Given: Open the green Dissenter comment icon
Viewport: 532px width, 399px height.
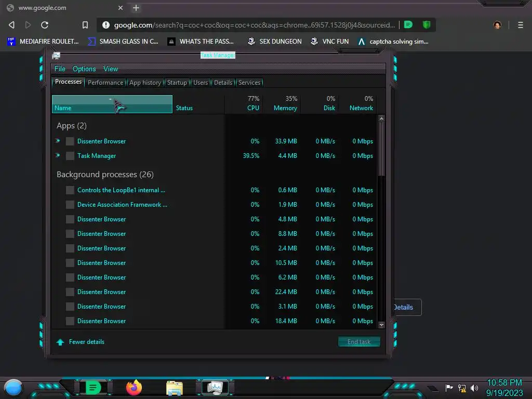Looking at the screenshot, I should [x=408, y=24].
